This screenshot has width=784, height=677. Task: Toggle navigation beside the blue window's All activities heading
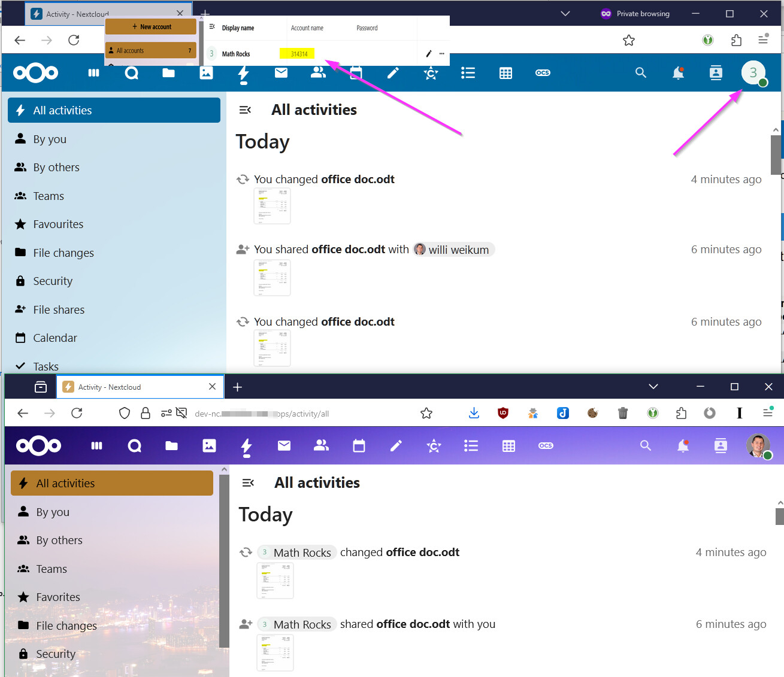tap(245, 110)
